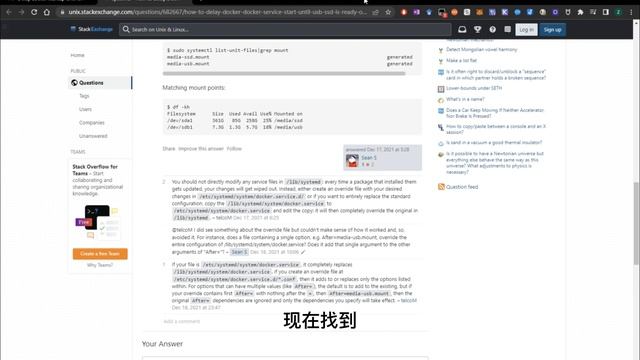The image size is (640, 360).
Task: Open Home in the left sidebar
Action: pos(77,55)
